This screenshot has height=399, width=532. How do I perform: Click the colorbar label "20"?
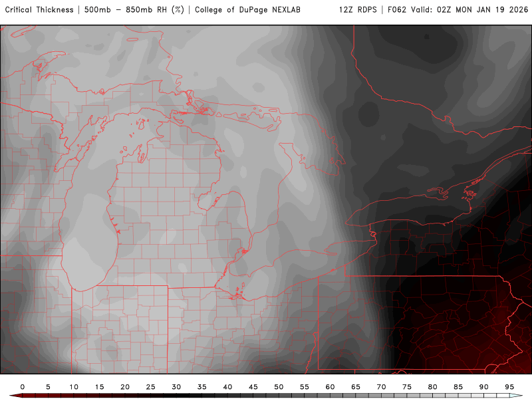tap(125, 387)
